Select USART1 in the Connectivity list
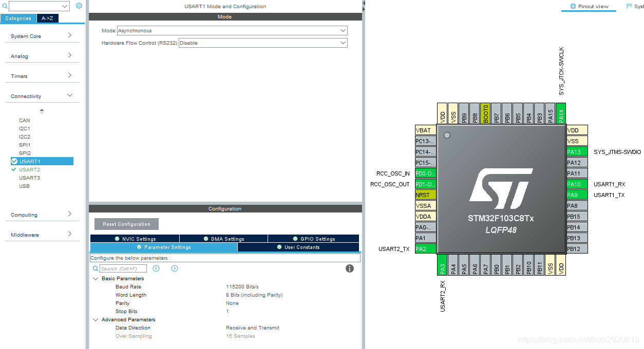 [x=42, y=161]
